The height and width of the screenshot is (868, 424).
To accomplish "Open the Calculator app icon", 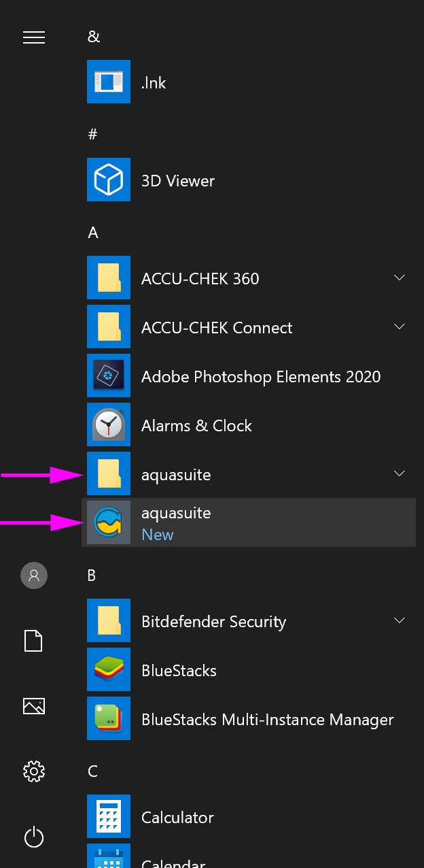I will (x=109, y=817).
